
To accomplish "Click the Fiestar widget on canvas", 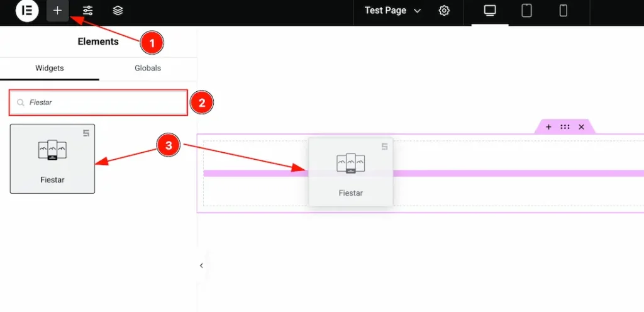I will point(350,172).
